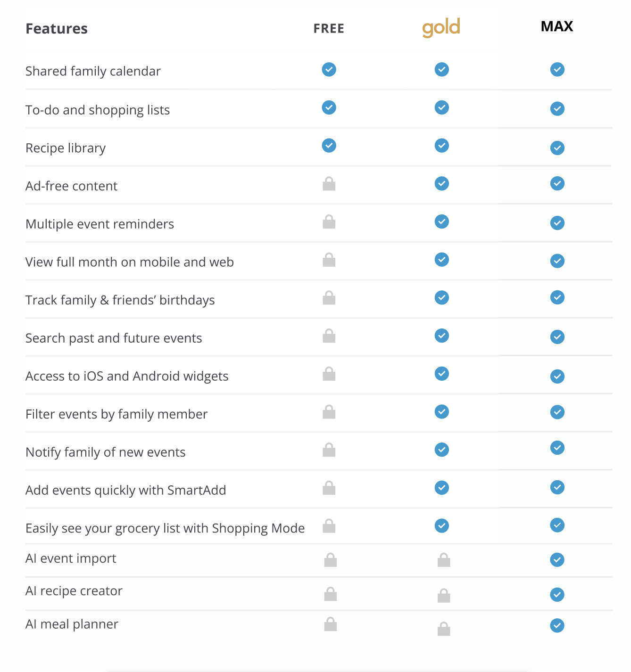Click FREE checkmark for To-do and shopping lists
Screen dimensions: 631x672
(329, 107)
